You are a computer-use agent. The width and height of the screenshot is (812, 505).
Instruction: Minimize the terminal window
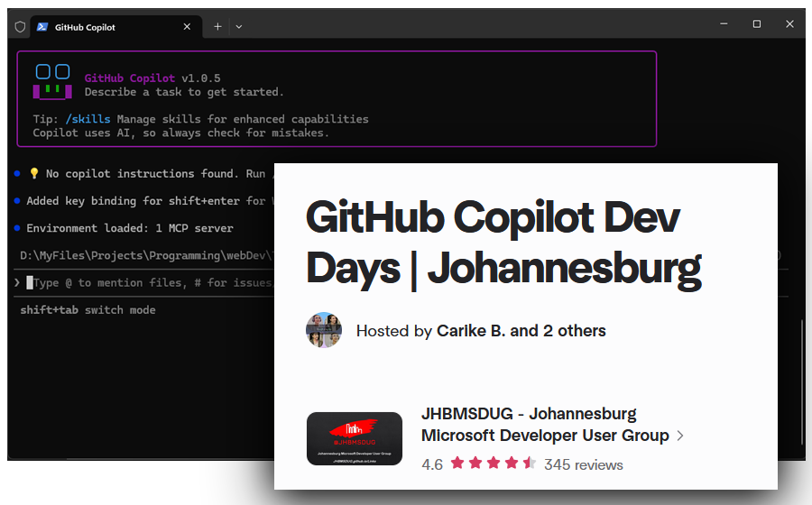tap(724, 23)
